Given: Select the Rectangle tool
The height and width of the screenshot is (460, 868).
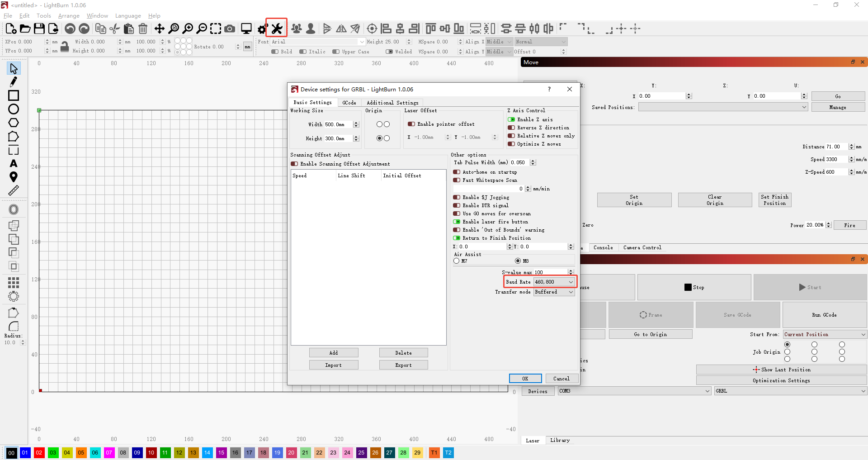Looking at the screenshot, I should pyautogui.click(x=14, y=95).
